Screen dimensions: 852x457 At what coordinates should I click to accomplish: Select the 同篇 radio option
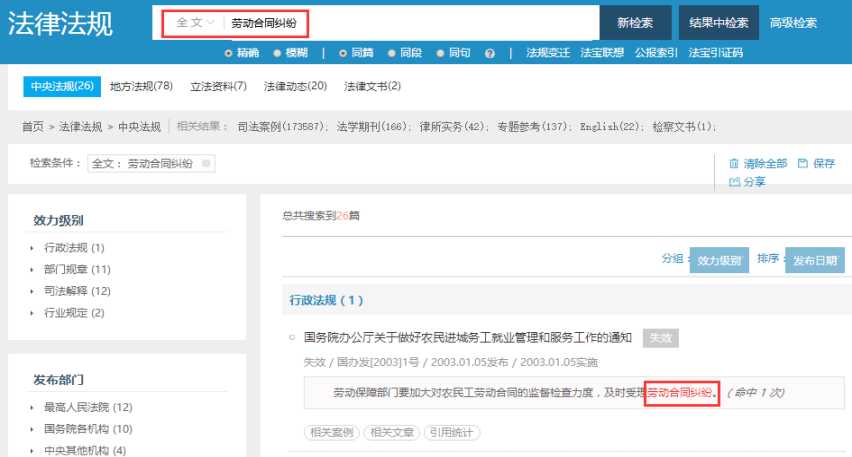[343, 53]
